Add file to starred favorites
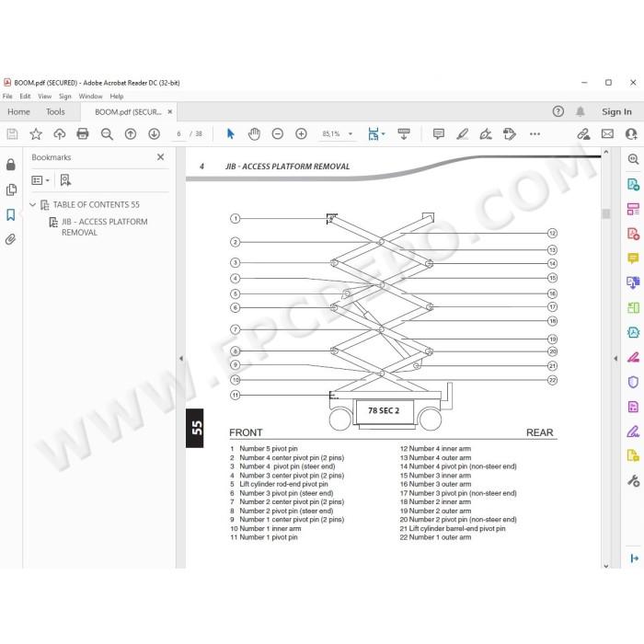 (x=36, y=134)
